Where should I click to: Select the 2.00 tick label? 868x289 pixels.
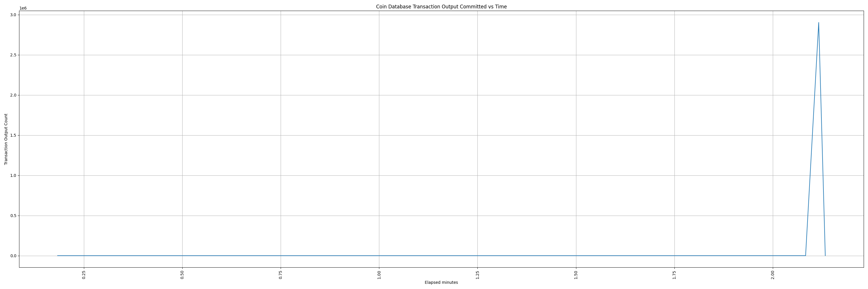coord(773,274)
